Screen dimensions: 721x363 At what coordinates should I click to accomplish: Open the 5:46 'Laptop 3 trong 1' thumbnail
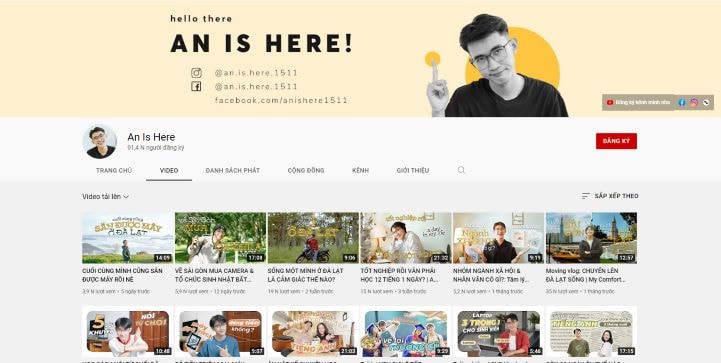[x=498, y=332]
